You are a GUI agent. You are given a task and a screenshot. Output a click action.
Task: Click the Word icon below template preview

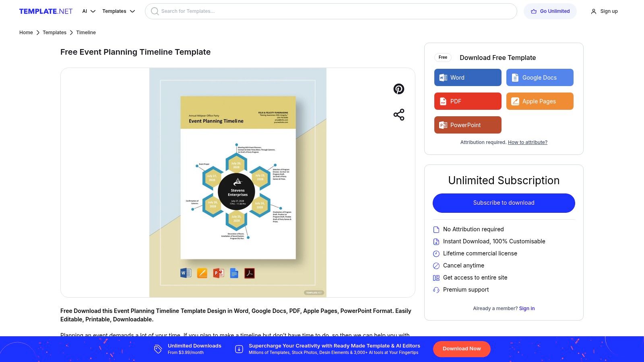click(186, 273)
